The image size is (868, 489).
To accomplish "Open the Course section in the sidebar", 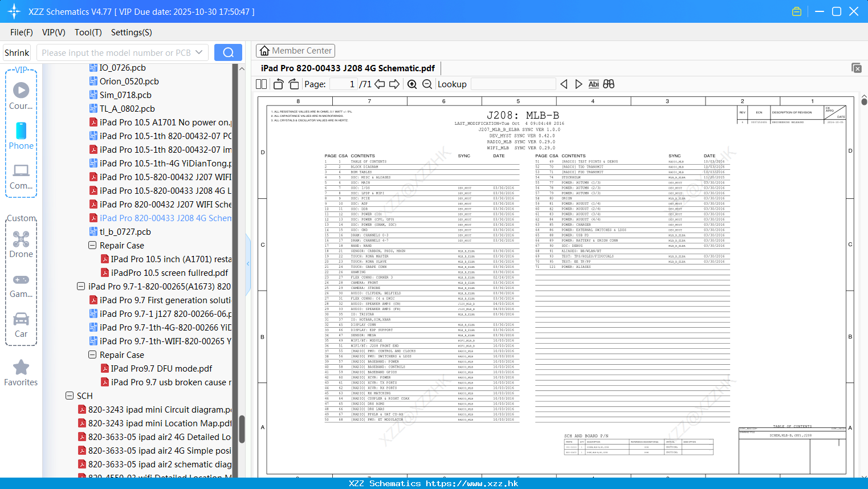I will pyautogui.click(x=21, y=96).
